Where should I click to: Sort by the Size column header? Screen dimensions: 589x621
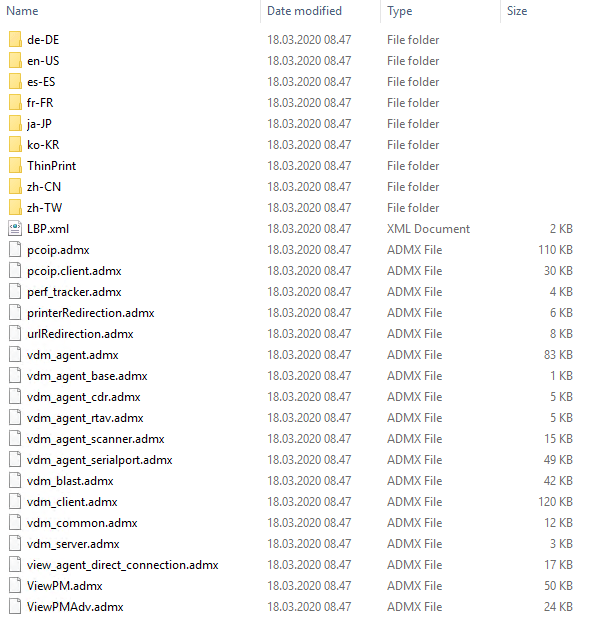(517, 11)
